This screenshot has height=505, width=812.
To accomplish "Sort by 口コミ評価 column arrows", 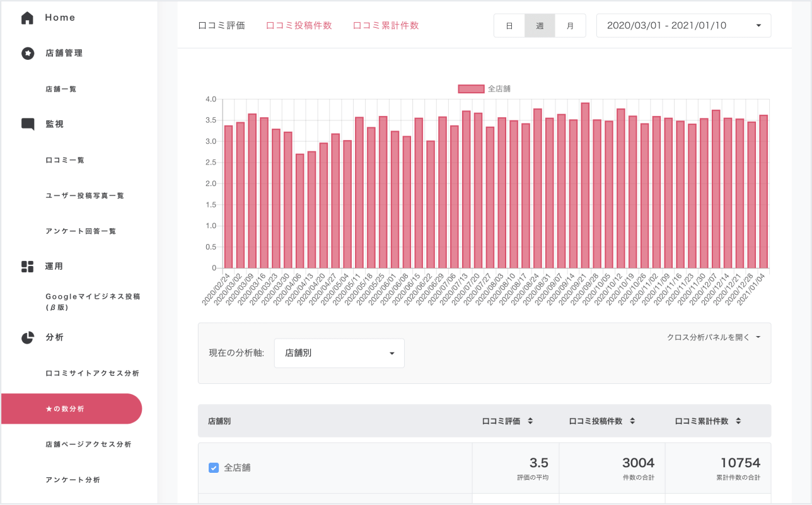I will click(x=530, y=421).
